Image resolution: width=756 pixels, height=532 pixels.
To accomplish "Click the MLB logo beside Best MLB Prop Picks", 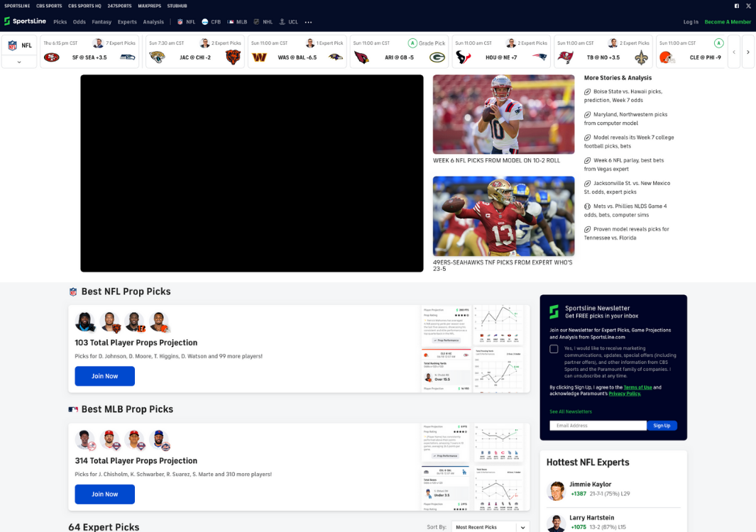I will point(73,409).
